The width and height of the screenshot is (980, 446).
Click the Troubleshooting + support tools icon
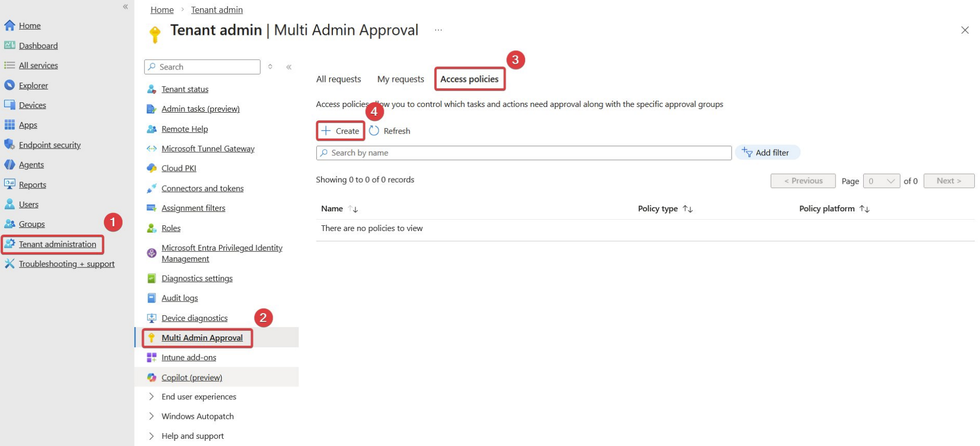point(9,264)
